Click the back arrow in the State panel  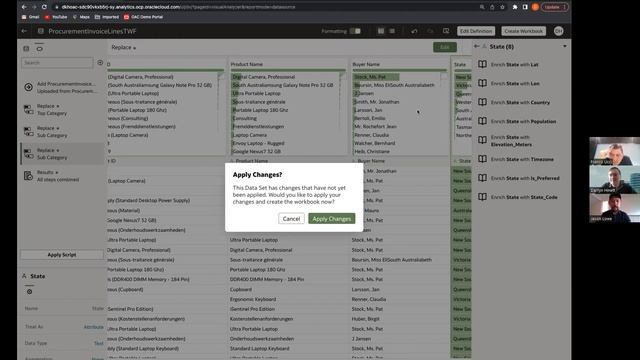tap(476, 47)
